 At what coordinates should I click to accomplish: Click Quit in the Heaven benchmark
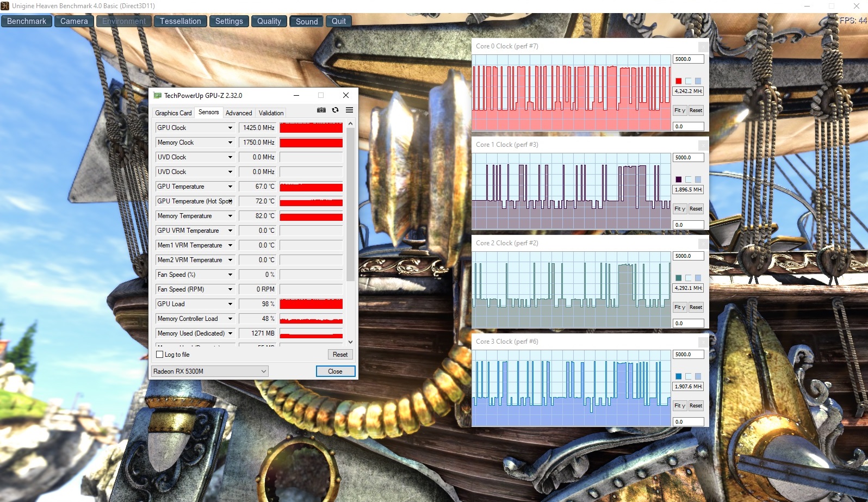coord(339,21)
